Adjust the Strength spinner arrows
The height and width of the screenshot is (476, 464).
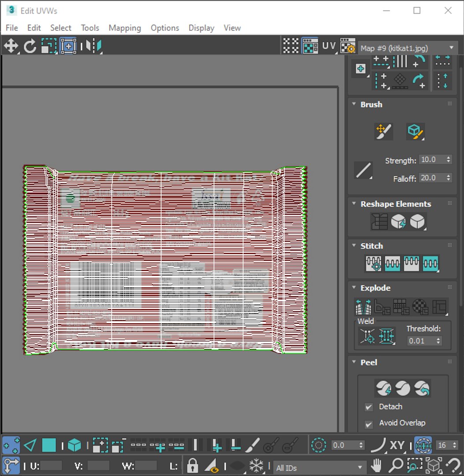[x=449, y=160]
